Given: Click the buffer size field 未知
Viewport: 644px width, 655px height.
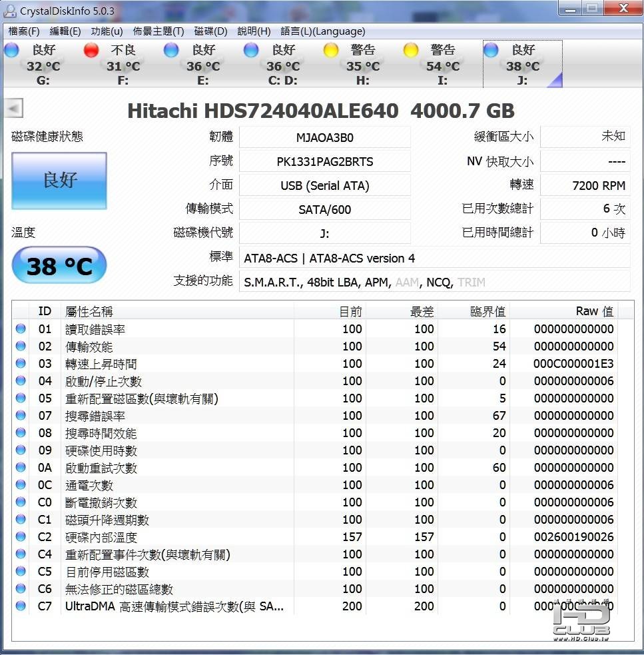Looking at the screenshot, I should coord(585,137).
